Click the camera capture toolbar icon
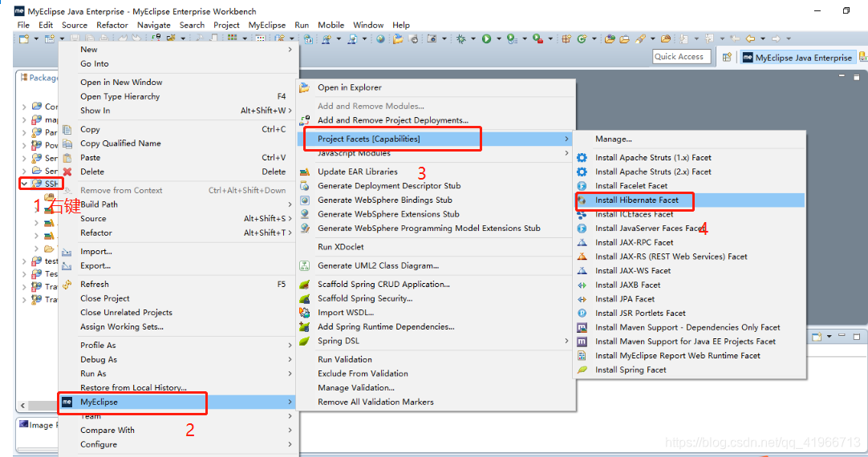This screenshot has height=457, width=868. point(432,38)
